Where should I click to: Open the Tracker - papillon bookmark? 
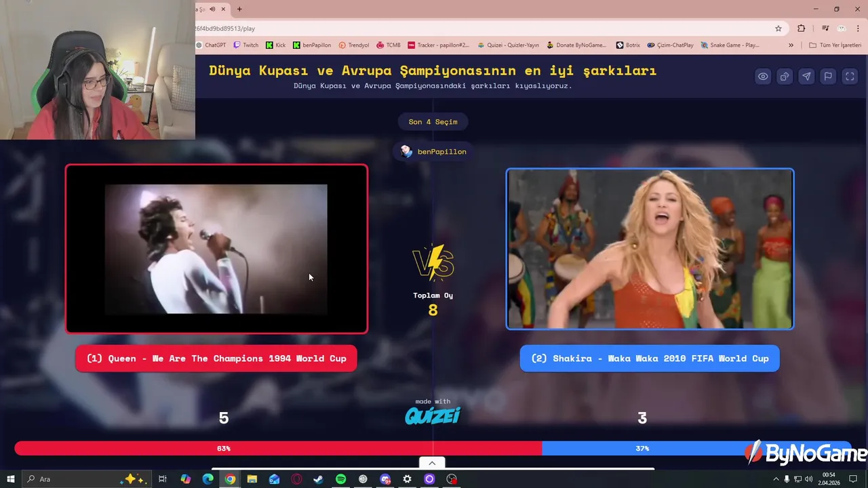click(439, 45)
